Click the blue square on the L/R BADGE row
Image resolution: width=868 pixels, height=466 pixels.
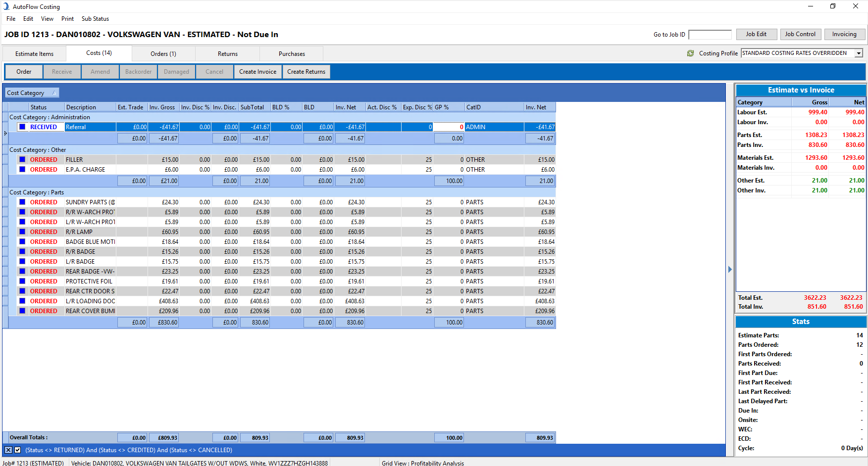22,262
